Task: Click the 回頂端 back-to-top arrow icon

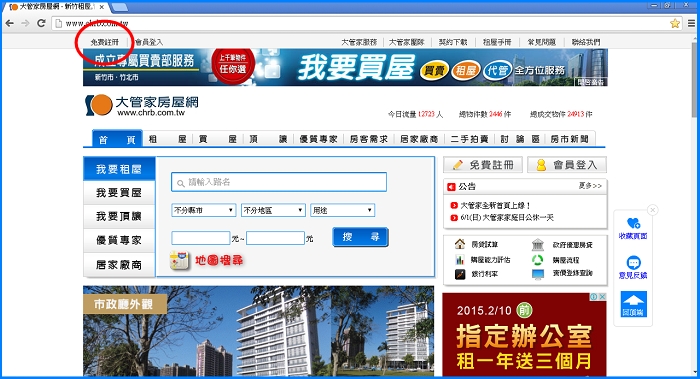Action: [x=633, y=304]
